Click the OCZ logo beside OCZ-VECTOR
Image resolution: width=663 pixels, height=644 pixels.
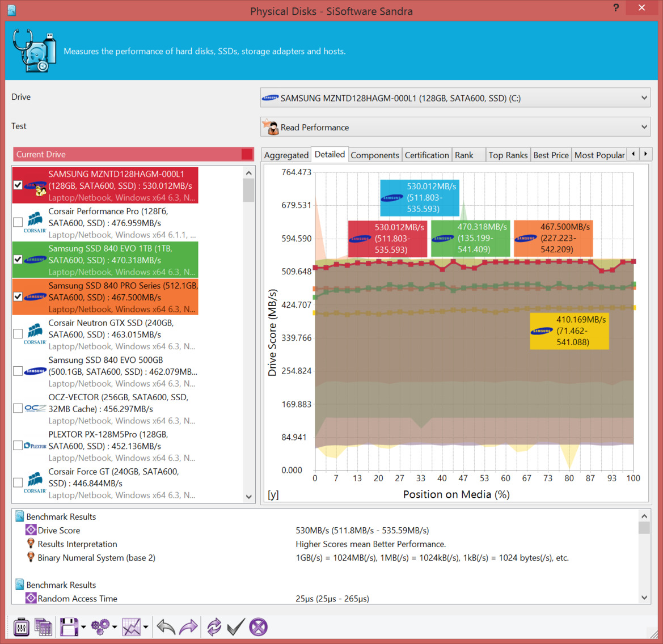point(35,408)
